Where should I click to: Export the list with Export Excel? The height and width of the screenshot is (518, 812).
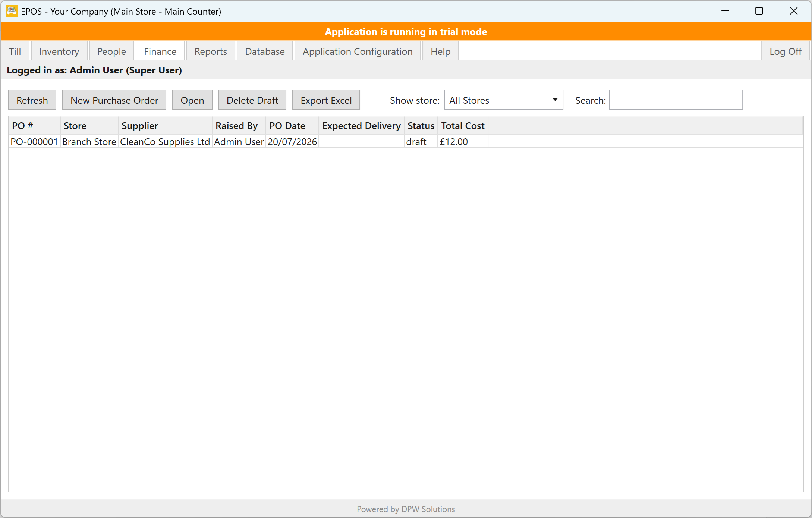click(326, 100)
